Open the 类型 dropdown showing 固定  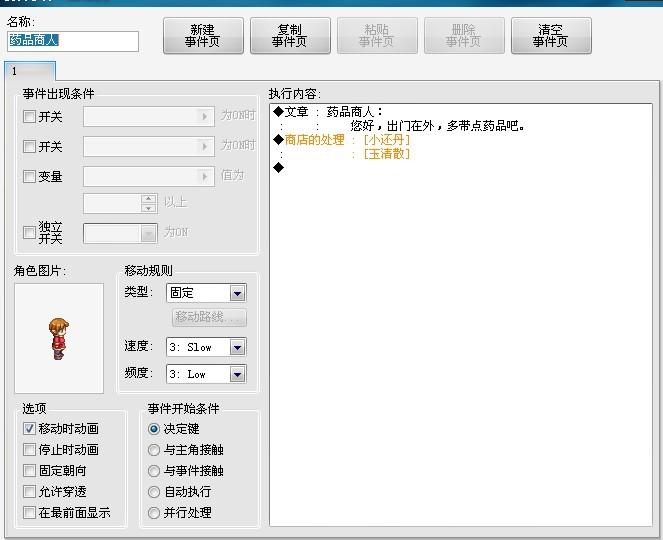[x=206, y=293]
